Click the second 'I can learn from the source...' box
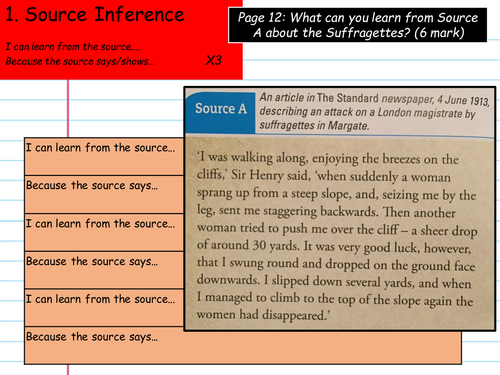 pyautogui.click(x=104, y=232)
